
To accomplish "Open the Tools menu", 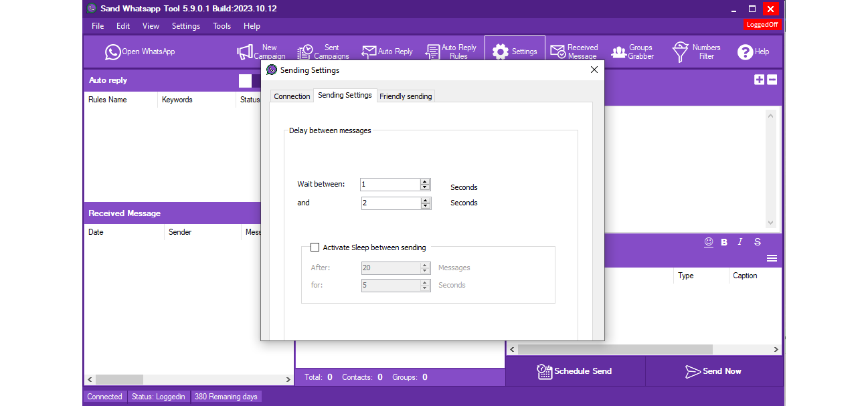I will [x=222, y=26].
